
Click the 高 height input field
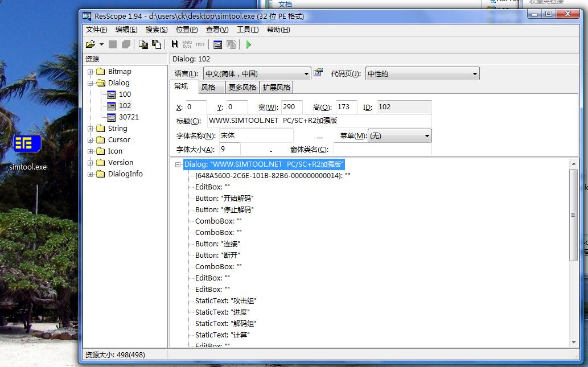[x=347, y=107]
